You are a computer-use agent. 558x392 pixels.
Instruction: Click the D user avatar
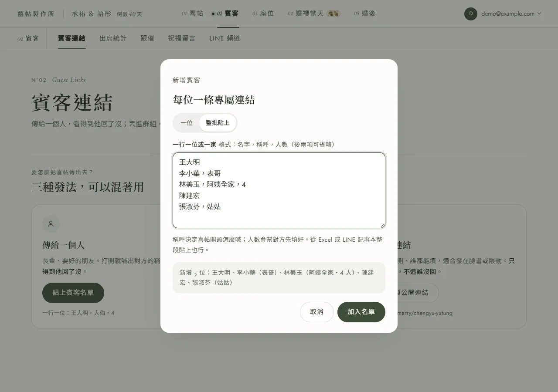point(471,14)
